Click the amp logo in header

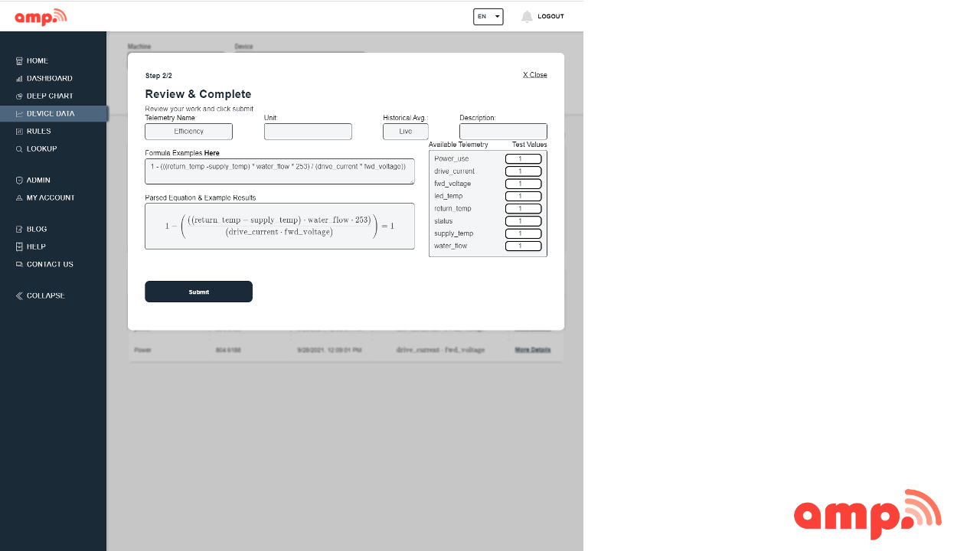coord(41,17)
